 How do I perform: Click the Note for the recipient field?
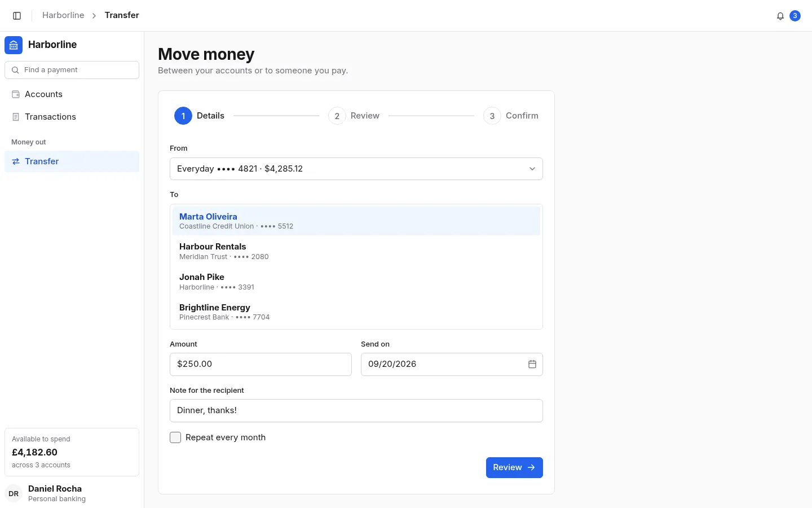[356, 410]
